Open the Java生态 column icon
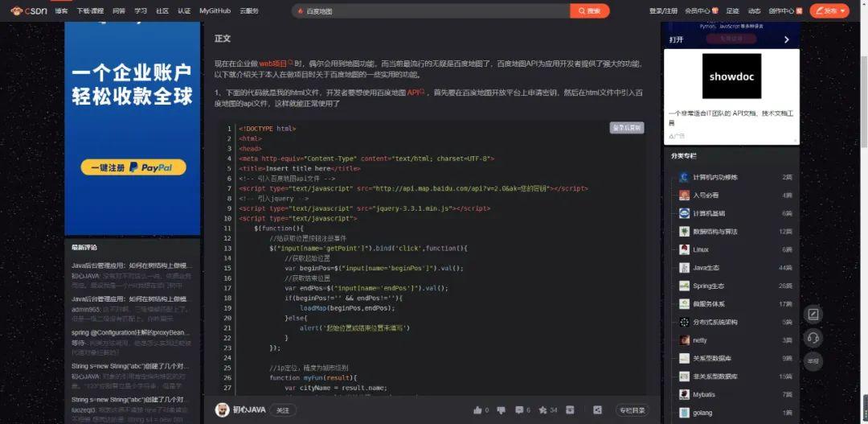This screenshot has width=868, height=424. click(x=684, y=268)
